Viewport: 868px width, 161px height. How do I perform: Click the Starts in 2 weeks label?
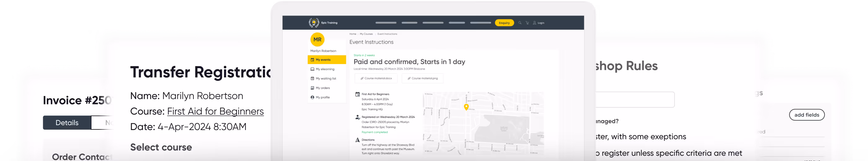[364, 55]
